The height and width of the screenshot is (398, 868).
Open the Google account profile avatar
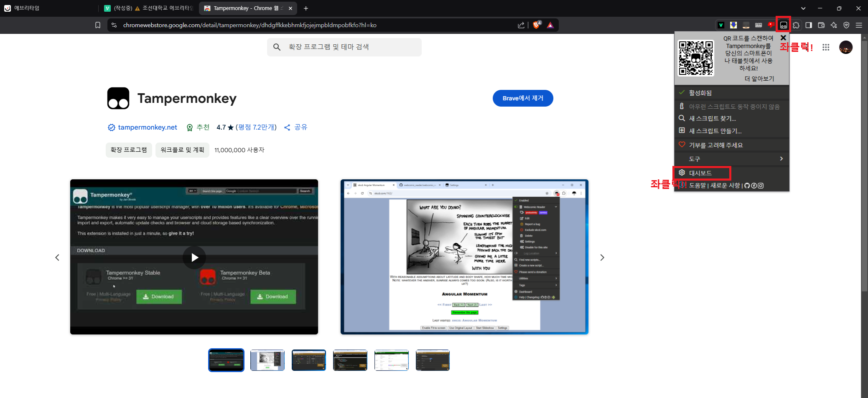pos(846,47)
